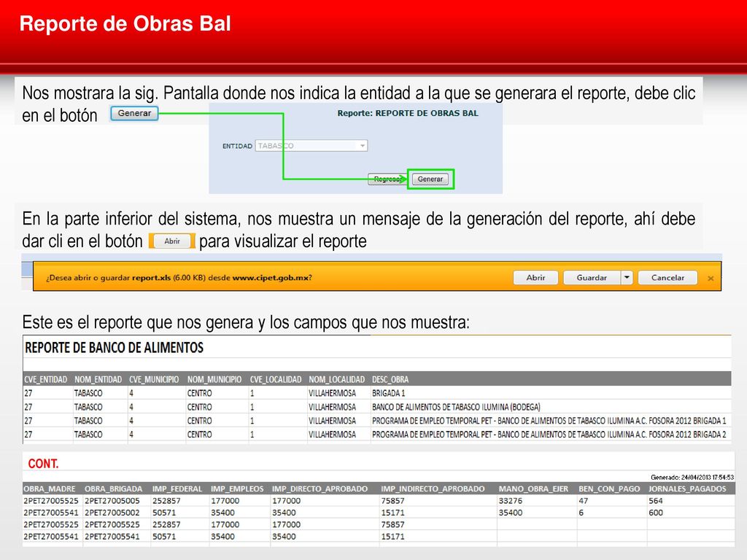Dismiss the download bar with the X icon
Viewport: 747px width, 560px height.
711,278
